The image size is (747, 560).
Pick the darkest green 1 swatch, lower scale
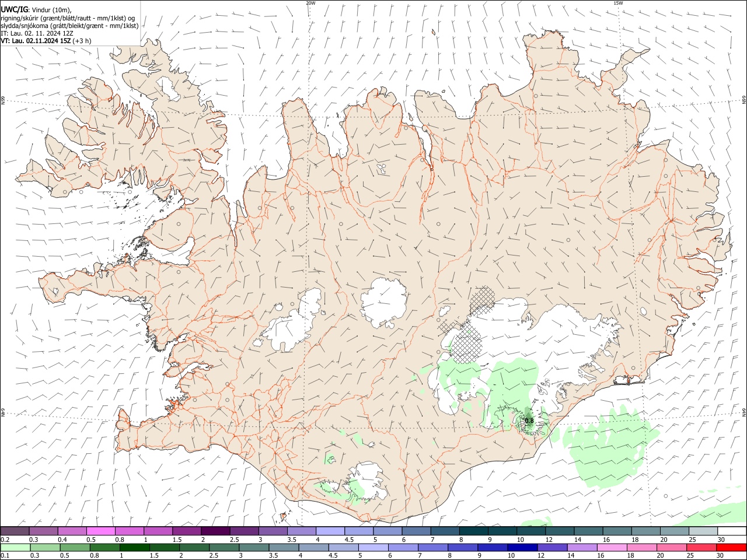click(x=134, y=547)
